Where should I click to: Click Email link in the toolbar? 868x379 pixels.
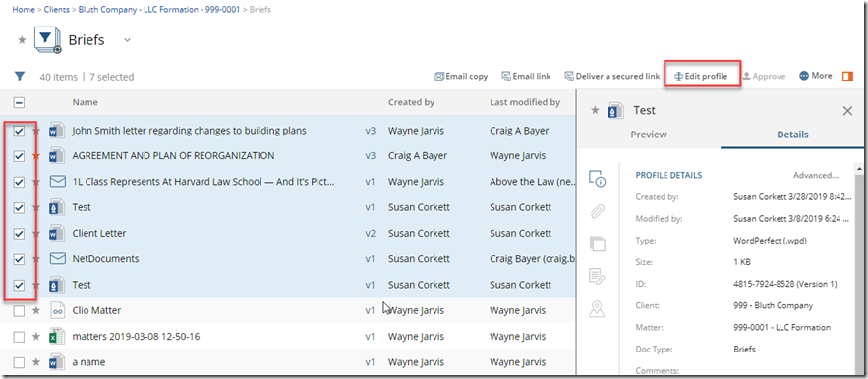(x=526, y=77)
